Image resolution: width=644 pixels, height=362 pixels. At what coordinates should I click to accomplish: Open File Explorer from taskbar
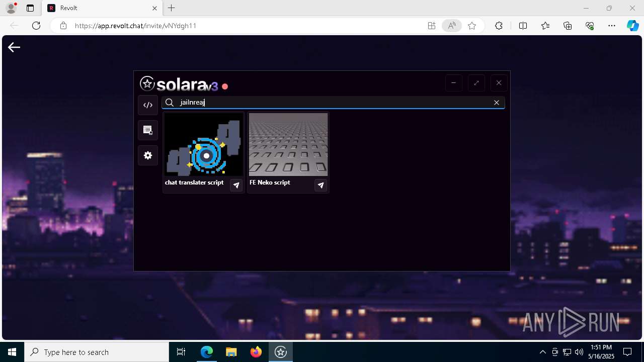click(x=231, y=352)
